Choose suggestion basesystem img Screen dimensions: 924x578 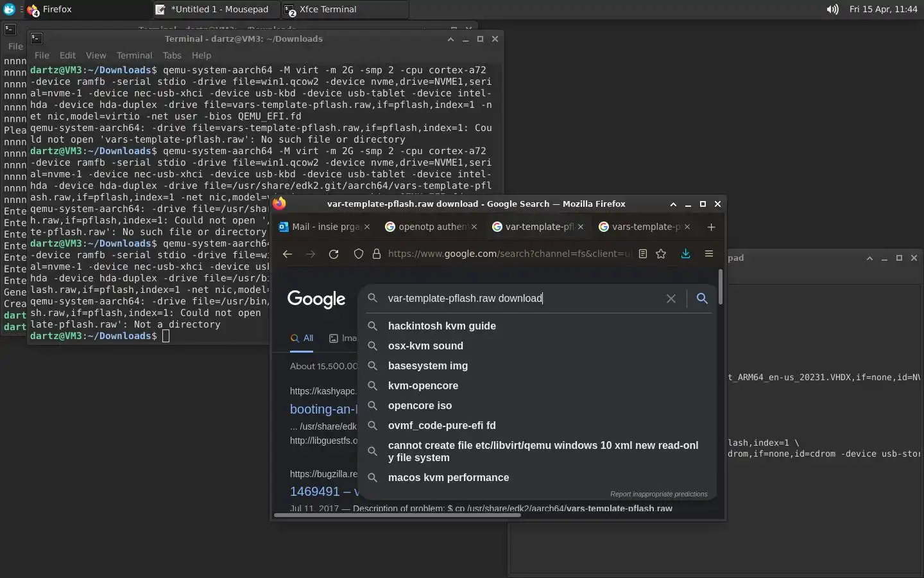pyautogui.click(x=537, y=366)
